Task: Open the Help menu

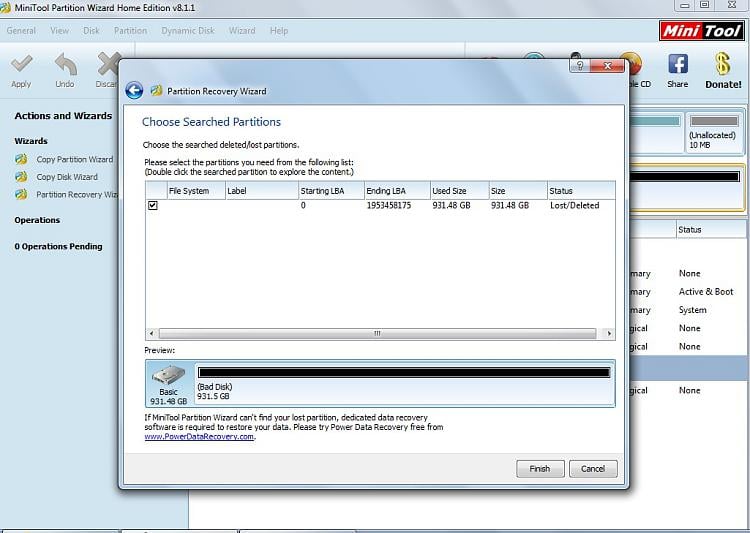Action: [x=279, y=31]
